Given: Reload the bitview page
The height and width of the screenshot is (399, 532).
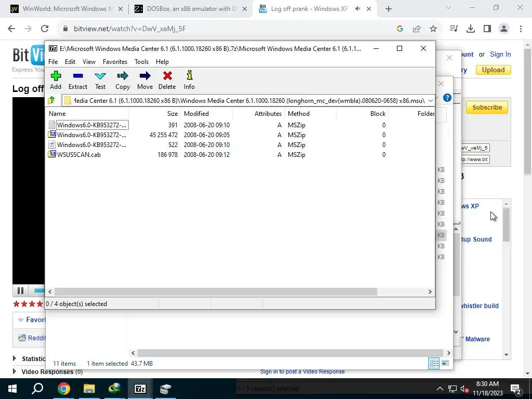Looking at the screenshot, I should point(45,29).
